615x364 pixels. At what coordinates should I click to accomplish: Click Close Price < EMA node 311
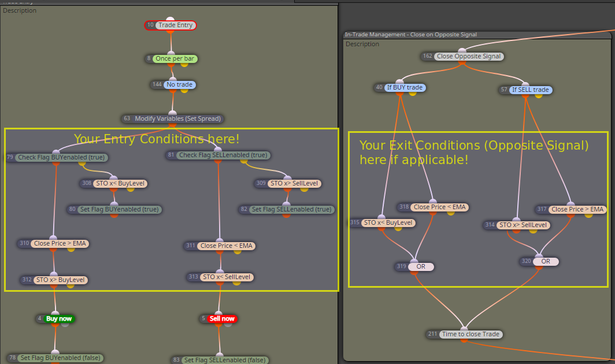(x=220, y=246)
